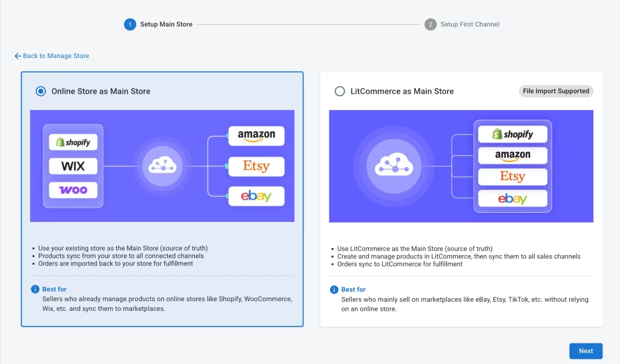Image resolution: width=620 pixels, height=364 pixels.
Task: Click the Shopify logo in right diagram
Action: coord(512,134)
